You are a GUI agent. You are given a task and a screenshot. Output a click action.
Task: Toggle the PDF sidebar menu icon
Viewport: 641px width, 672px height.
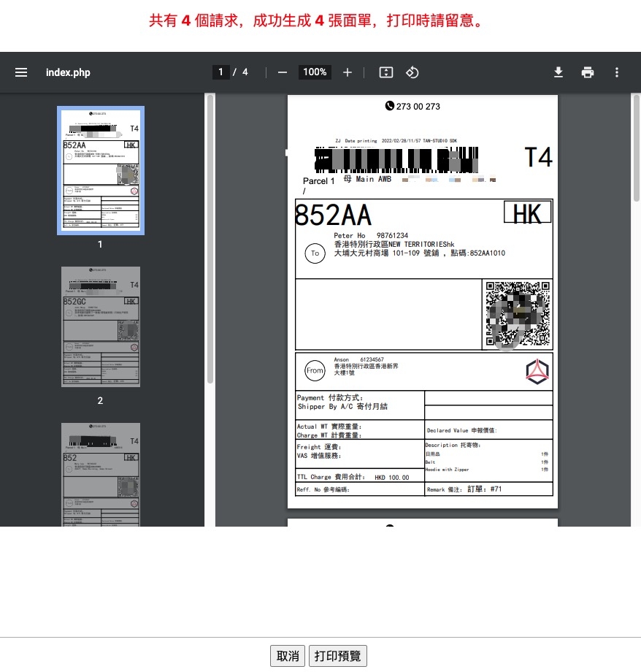click(21, 72)
